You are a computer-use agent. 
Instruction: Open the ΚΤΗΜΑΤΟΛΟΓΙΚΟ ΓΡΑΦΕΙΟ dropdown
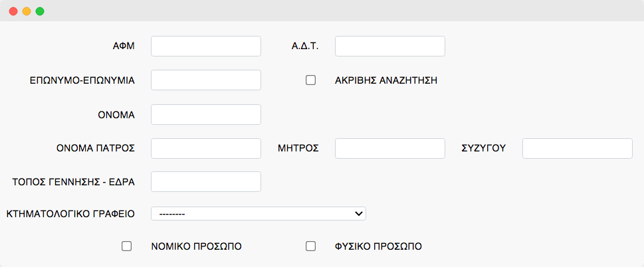pos(258,213)
